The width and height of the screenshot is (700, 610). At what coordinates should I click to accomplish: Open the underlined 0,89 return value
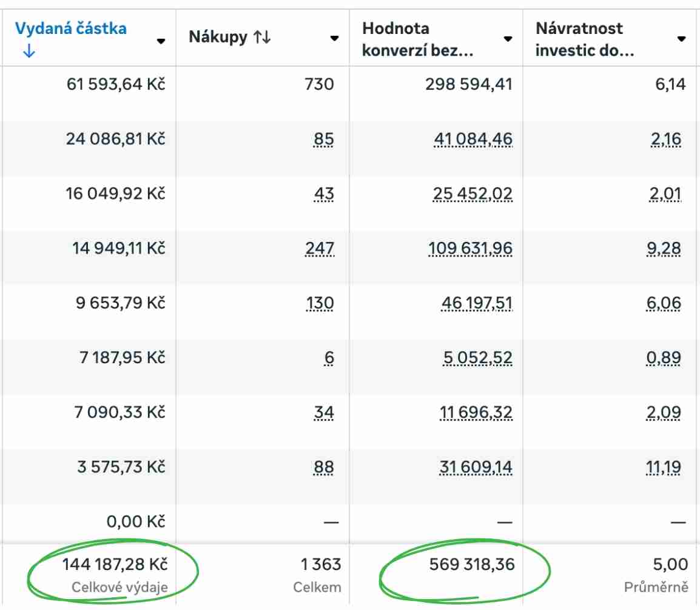(664, 358)
